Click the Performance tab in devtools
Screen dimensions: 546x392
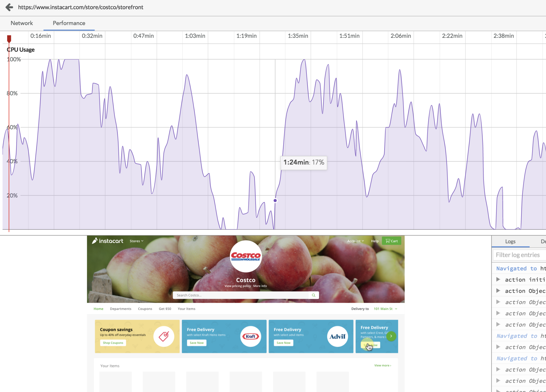coord(69,23)
